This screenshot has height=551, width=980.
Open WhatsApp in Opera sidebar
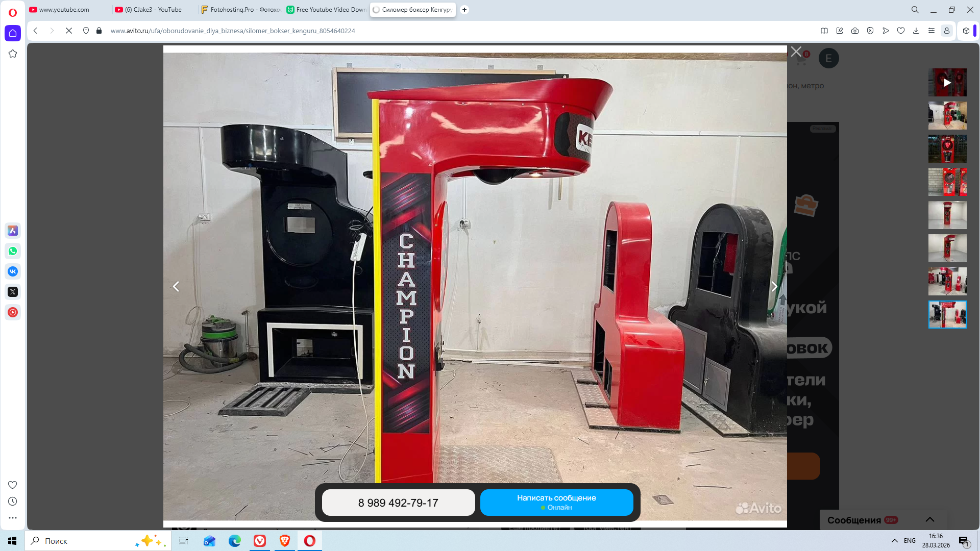tap(13, 251)
